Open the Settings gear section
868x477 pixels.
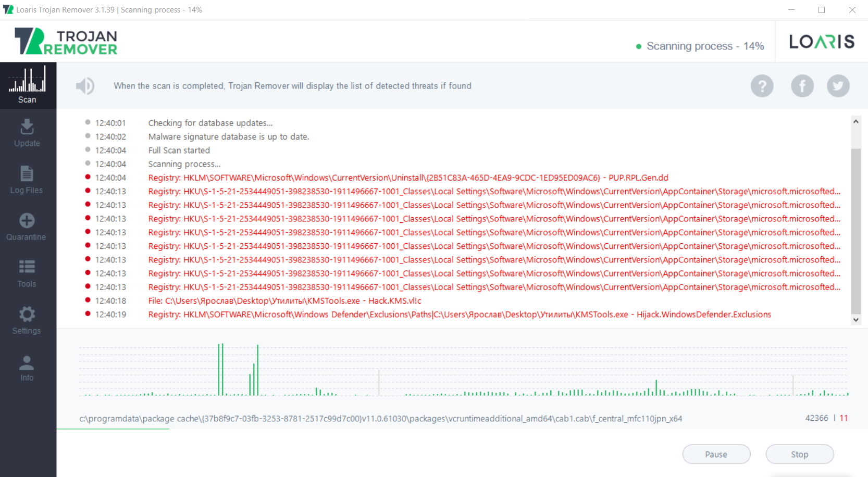click(27, 320)
